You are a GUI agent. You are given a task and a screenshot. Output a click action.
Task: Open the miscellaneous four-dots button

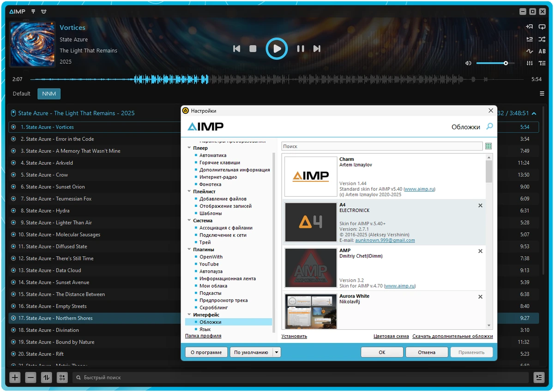click(62, 377)
